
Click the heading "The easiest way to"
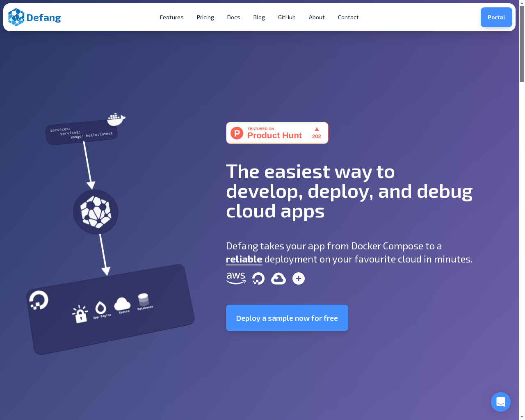[x=310, y=171]
